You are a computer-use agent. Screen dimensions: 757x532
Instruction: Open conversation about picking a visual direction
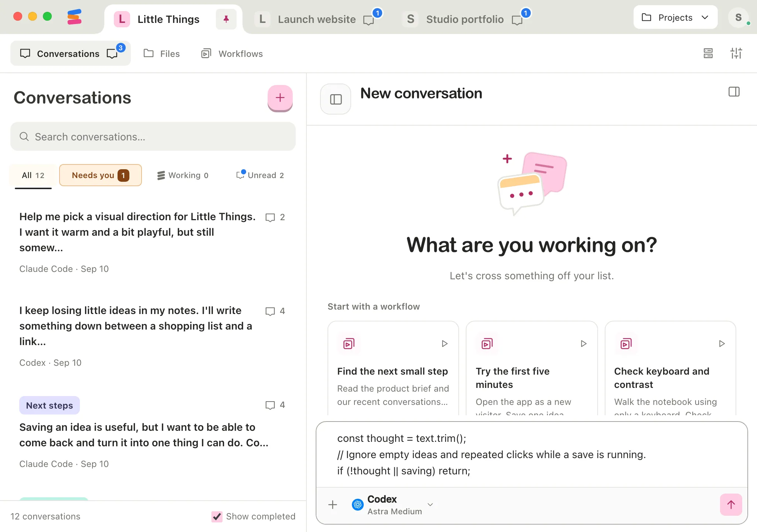[x=152, y=242]
